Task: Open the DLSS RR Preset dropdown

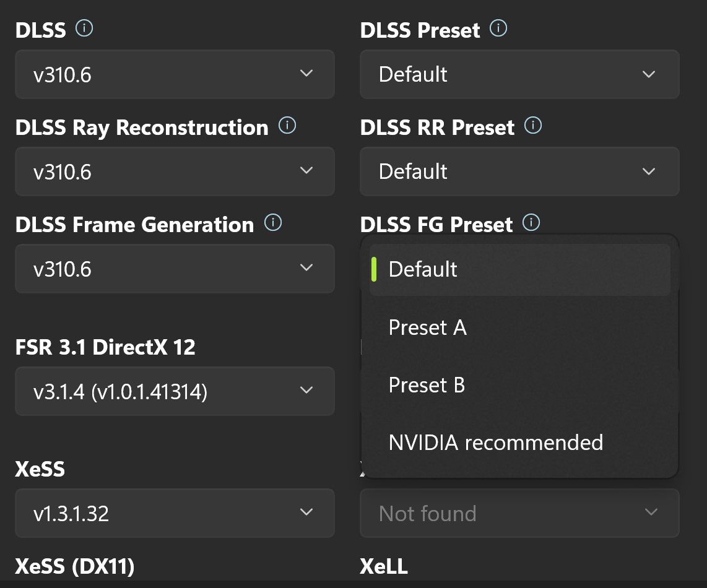Action: 519,171
